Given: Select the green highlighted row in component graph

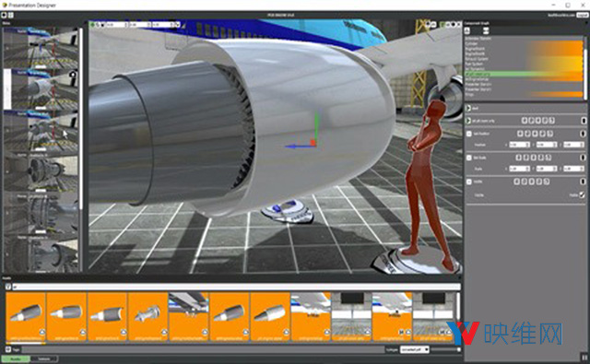Looking at the screenshot, I should tap(524, 74).
